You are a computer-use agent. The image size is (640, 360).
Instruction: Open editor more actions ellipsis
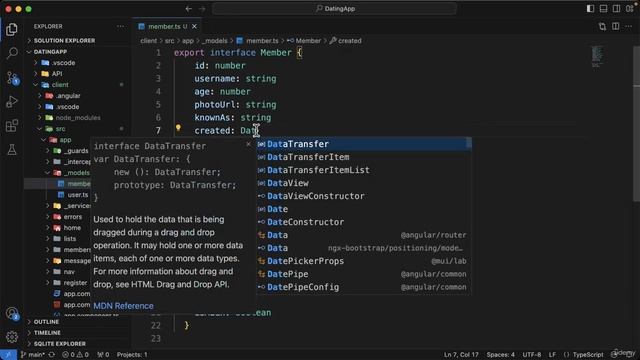click(x=629, y=27)
